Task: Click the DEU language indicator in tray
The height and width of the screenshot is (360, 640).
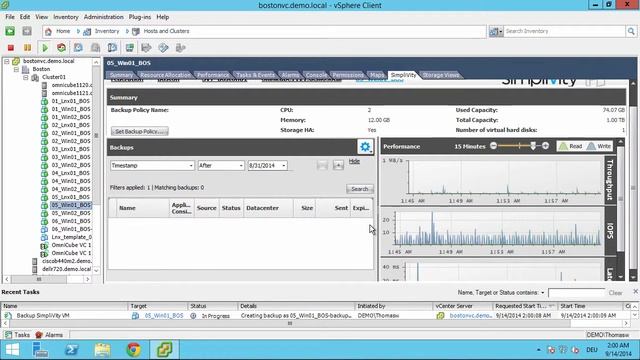Action: pyautogui.click(x=592, y=350)
